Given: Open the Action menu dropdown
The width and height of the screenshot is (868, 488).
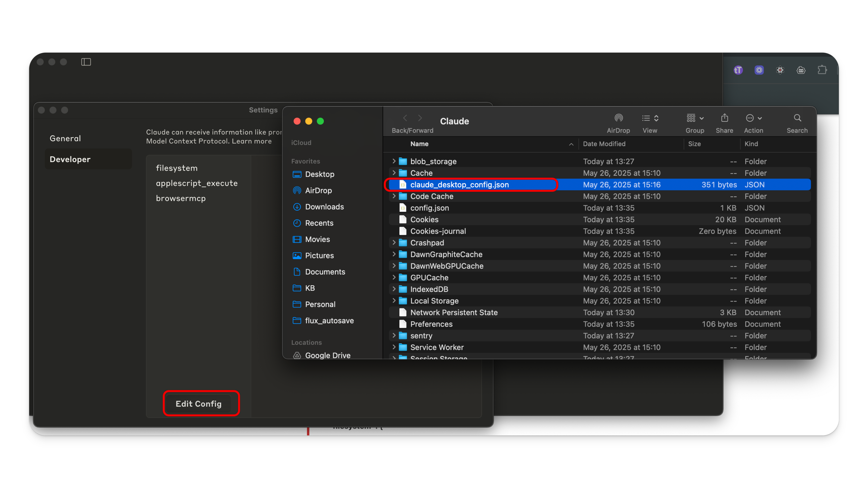Looking at the screenshot, I should coord(753,118).
